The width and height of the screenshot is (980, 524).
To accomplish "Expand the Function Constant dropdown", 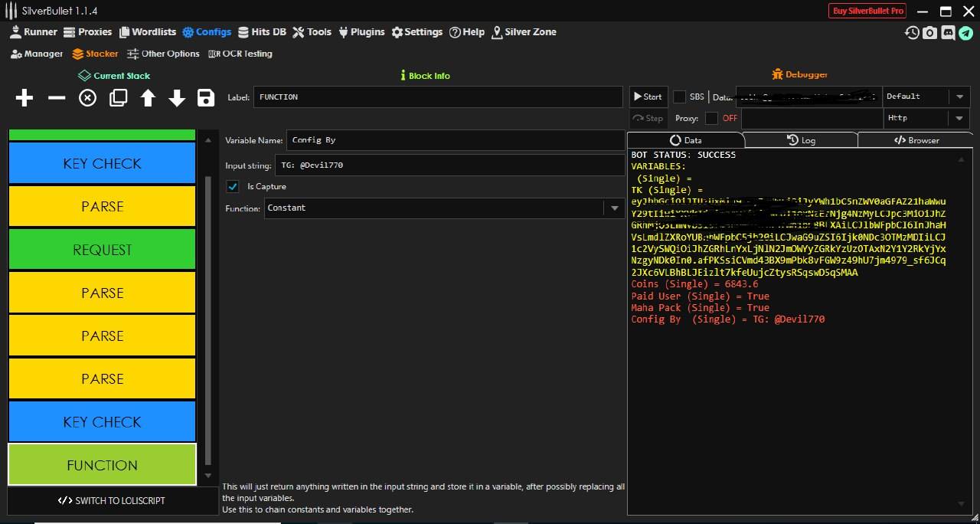I will 614,208.
